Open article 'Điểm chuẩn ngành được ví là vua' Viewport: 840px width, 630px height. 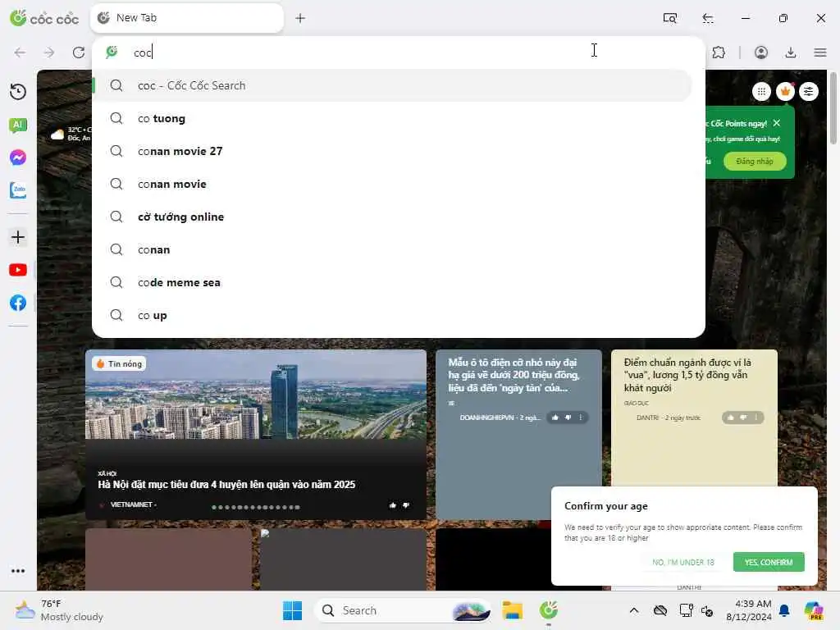tap(687, 375)
